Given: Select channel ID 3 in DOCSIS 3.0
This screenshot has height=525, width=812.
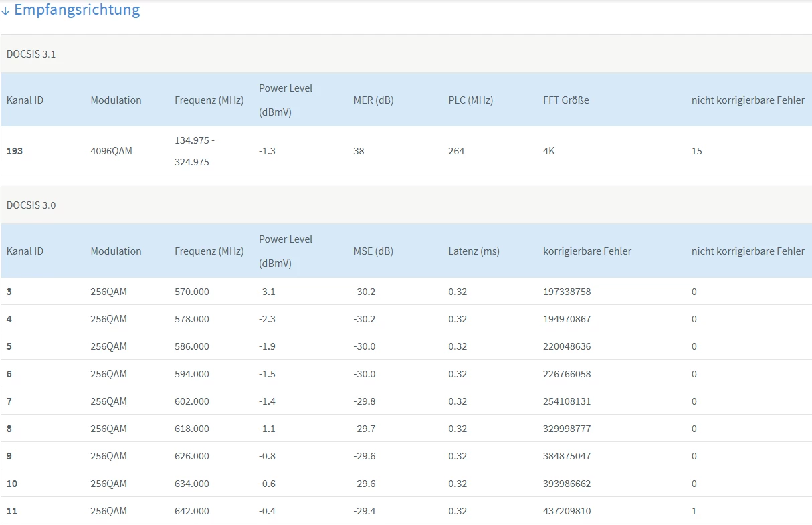Looking at the screenshot, I should (x=9, y=292).
